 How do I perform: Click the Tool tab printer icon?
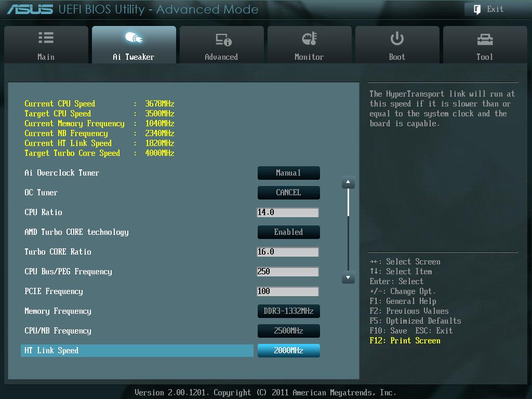point(485,39)
